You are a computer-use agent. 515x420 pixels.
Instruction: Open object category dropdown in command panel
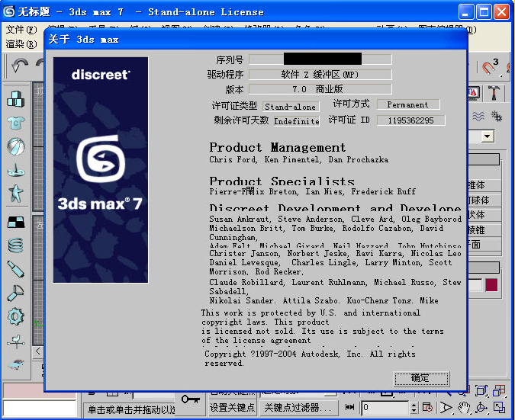(x=488, y=136)
